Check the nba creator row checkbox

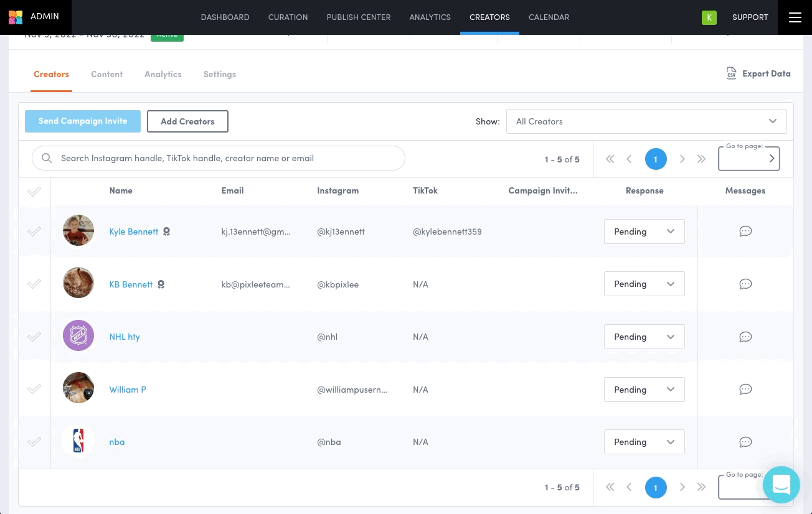tap(34, 442)
